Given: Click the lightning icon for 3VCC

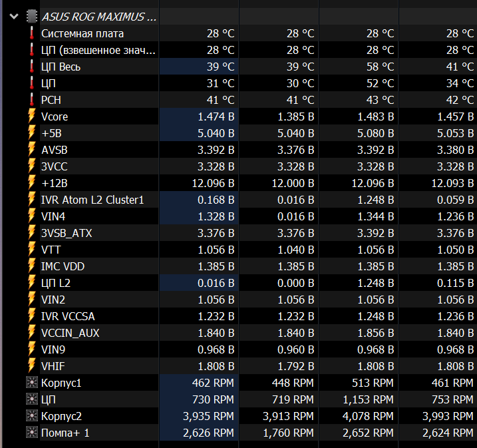Looking at the screenshot, I should pos(32,166).
